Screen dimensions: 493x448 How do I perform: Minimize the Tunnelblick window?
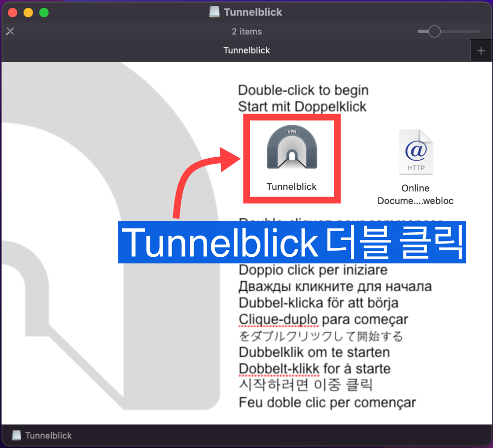point(28,13)
